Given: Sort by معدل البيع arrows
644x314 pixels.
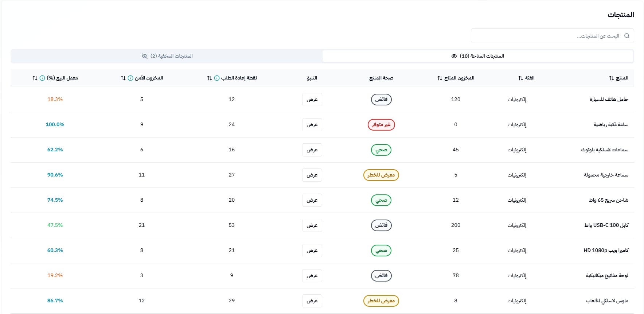Looking at the screenshot, I should [x=35, y=78].
